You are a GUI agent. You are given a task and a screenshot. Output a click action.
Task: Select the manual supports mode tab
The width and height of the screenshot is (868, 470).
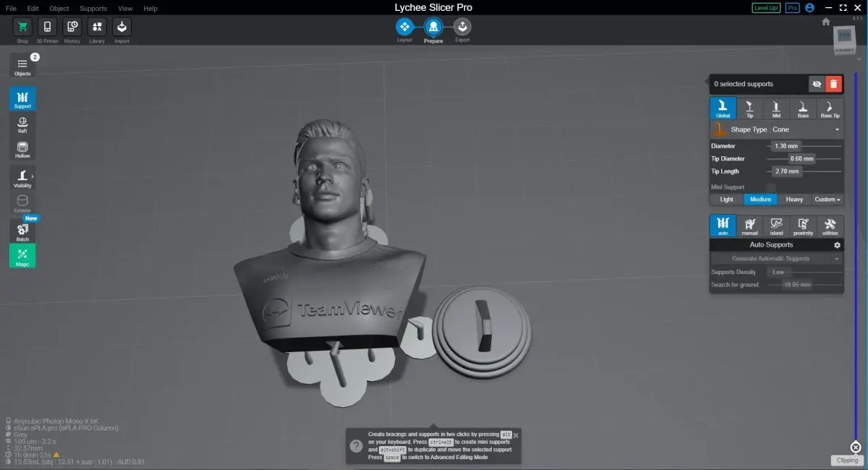click(749, 226)
